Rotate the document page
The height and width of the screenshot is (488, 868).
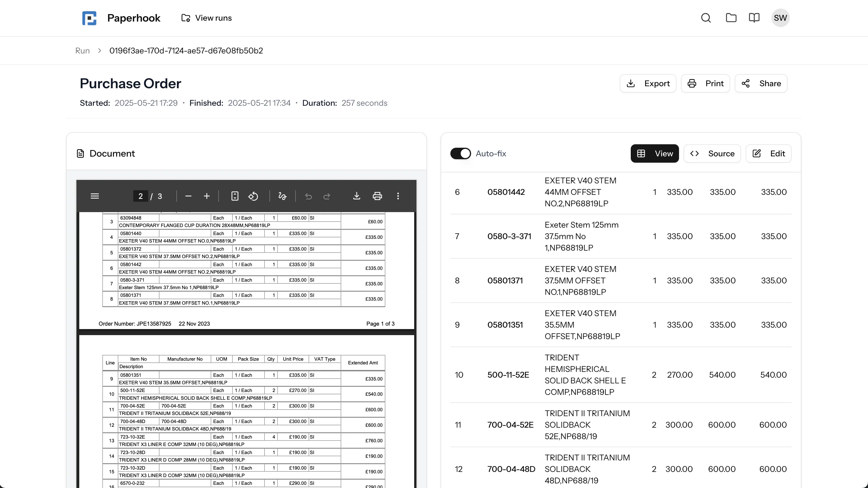[x=253, y=196]
